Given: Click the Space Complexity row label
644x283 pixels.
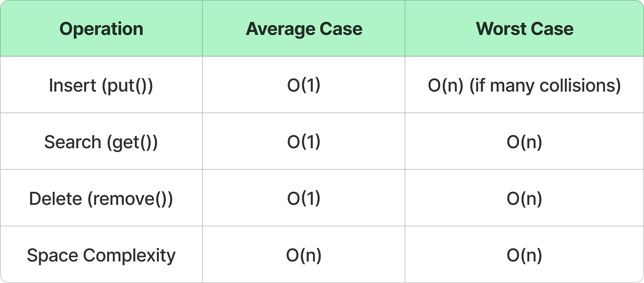Looking at the screenshot, I should (101, 255).
